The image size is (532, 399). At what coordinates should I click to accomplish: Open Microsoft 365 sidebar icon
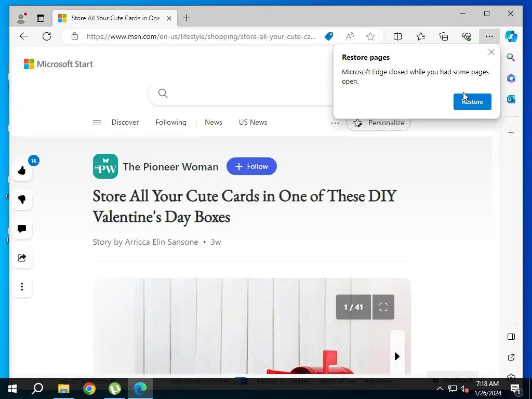(511, 78)
